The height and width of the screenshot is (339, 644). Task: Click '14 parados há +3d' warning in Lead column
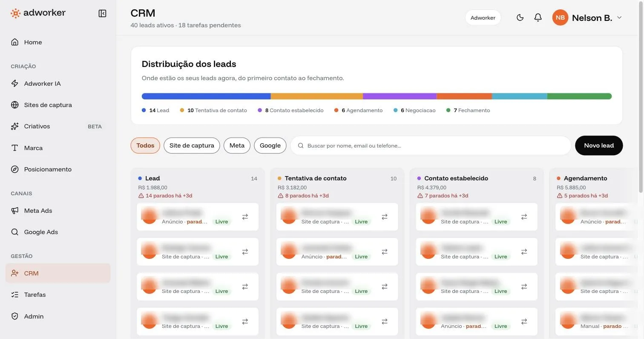[x=165, y=196]
